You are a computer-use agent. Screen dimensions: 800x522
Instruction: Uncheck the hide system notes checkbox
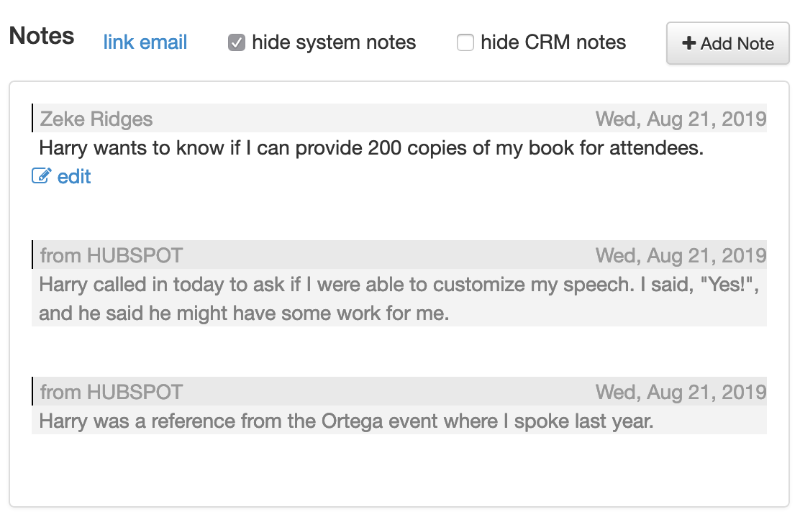(237, 43)
